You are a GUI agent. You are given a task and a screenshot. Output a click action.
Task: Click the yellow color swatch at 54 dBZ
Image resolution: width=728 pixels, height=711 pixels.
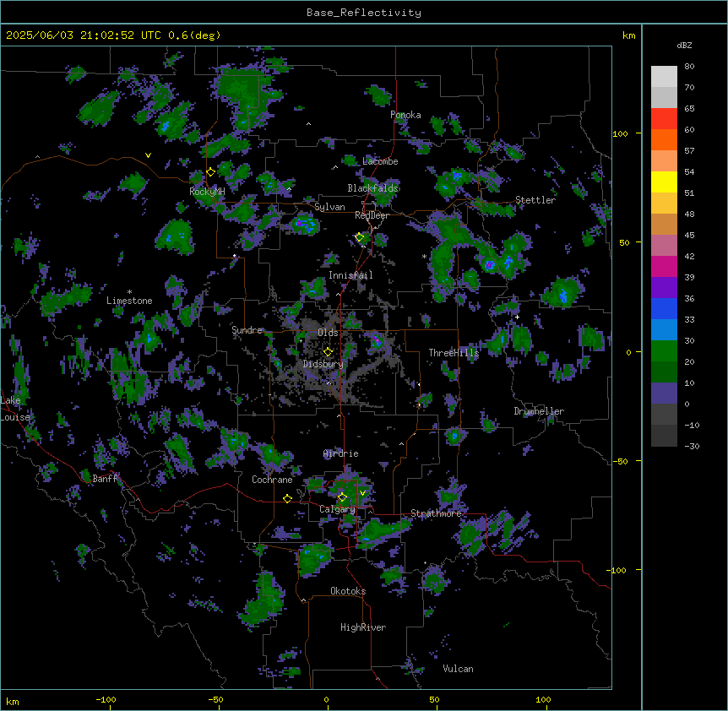pyautogui.click(x=664, y=182)
